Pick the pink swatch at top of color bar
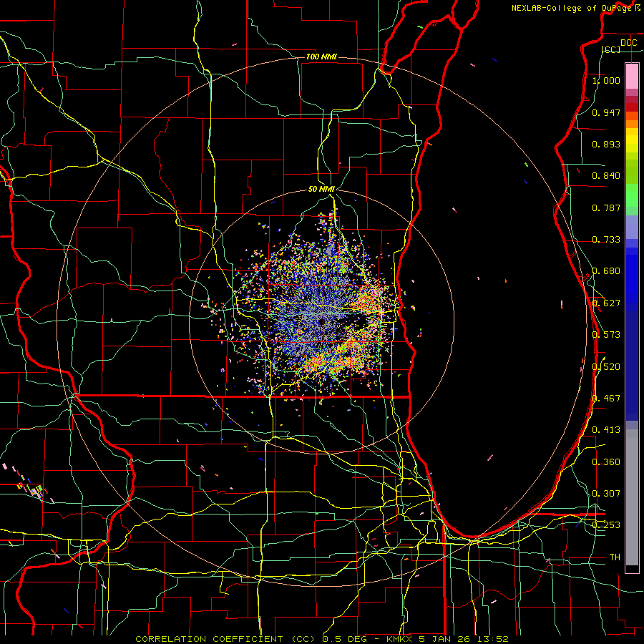Viewport: 644px width, 644px height. click(632, 76)
